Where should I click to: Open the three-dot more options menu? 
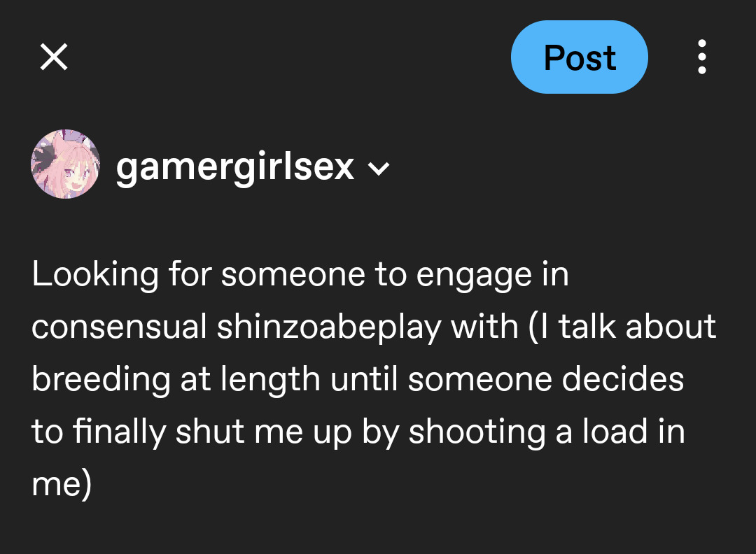coord(702,57)
